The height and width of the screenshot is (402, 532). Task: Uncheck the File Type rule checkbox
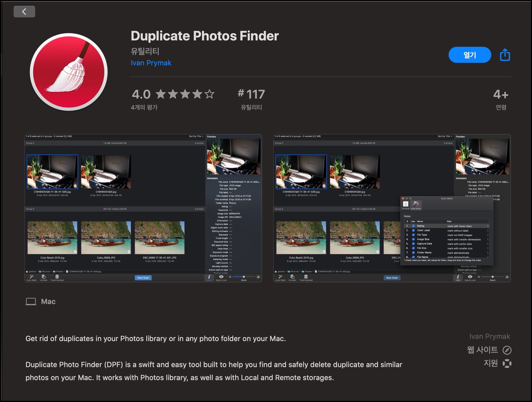[413, 235]
